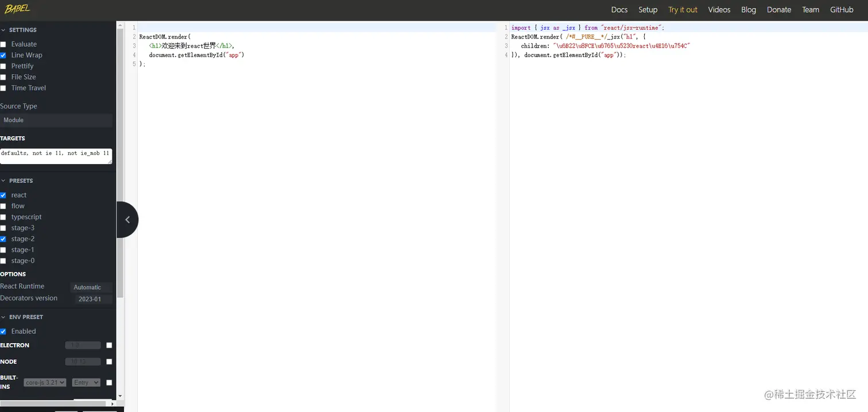The image size is (868, 412).
Task: Click the Source Type label
Action: 18,106
